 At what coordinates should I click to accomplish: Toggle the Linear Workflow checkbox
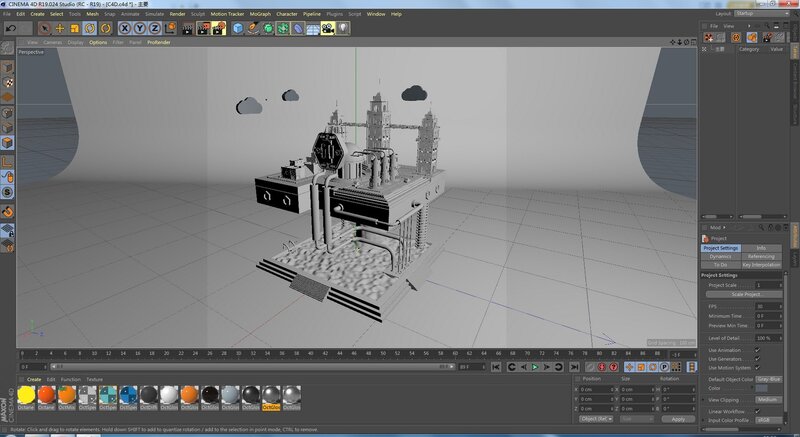[757, 411]
